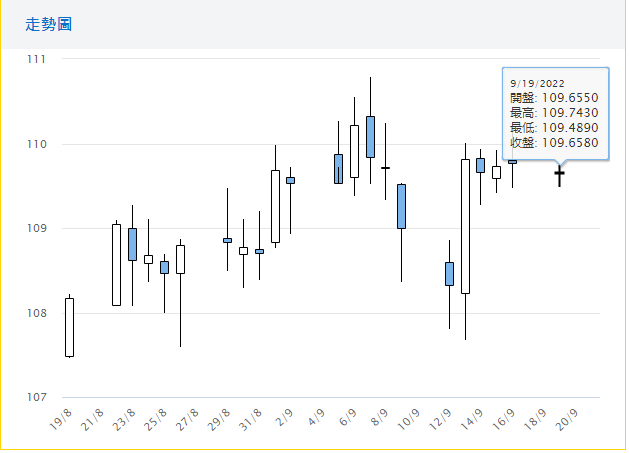Select the 19/9 cross-shaped candlestick
629x453 pixels.
[560, 175]
